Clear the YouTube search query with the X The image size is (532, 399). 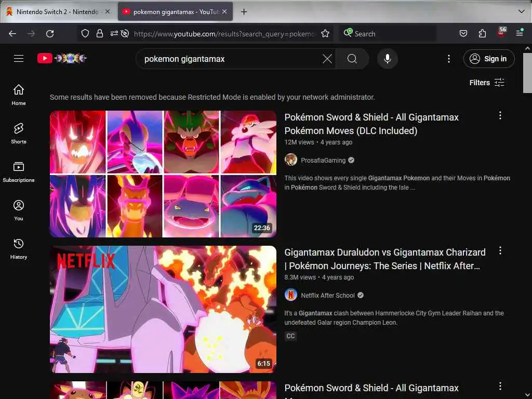(327, 59)
